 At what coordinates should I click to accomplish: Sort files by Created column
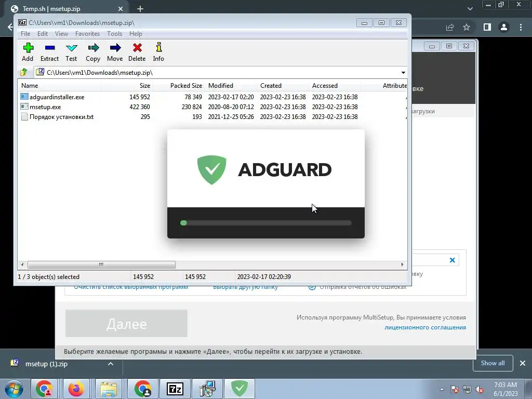click(x=283, y=86)
